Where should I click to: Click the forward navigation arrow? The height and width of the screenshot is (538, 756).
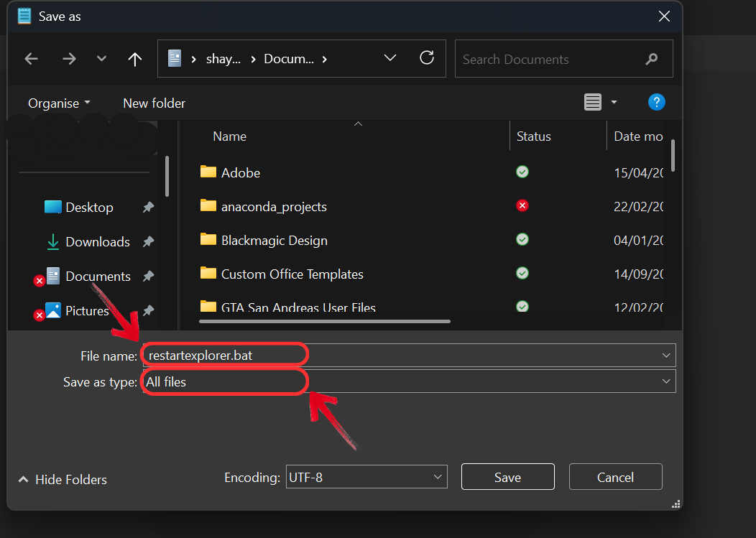click(69, 58)
